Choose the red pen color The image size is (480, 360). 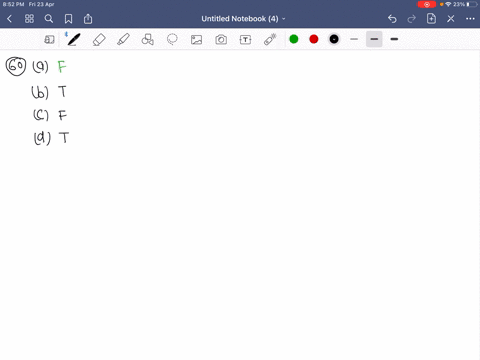click(x=314, y=39)
